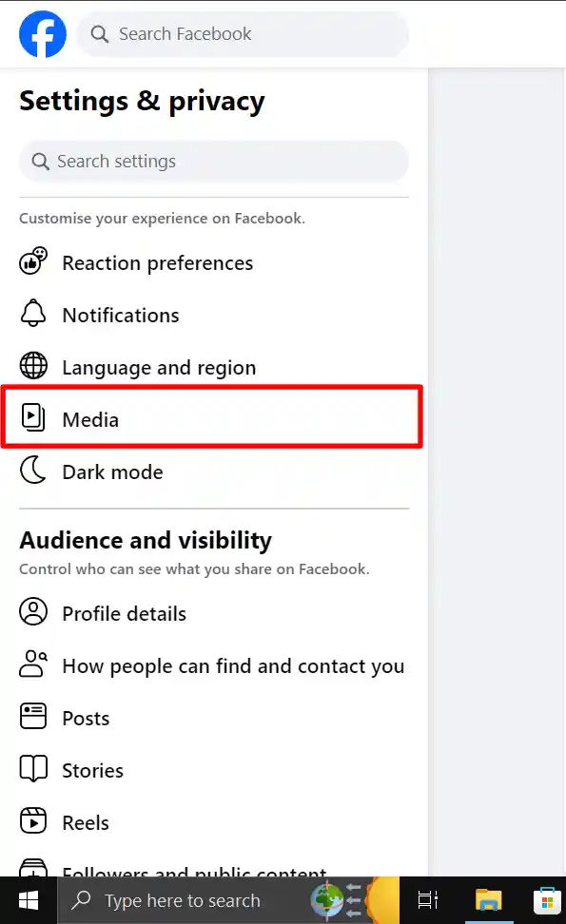The image size is (566, 924).
Task: Click the Notifications bell icon
Action: tap(33, 315)
